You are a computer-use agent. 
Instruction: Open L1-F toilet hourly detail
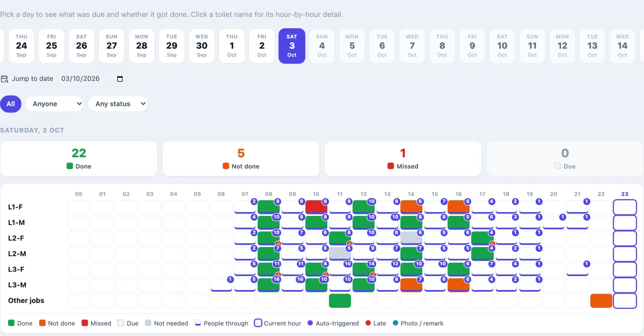pyautogui.click(x=15, y=207)
